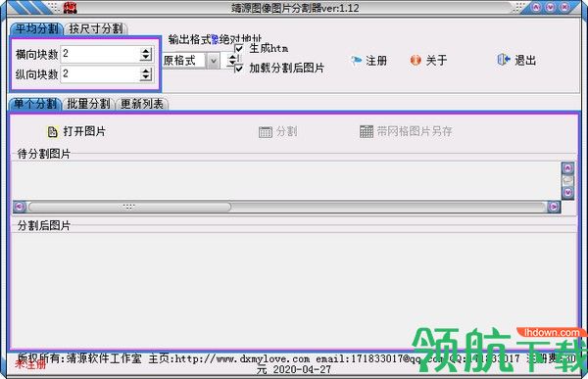Click the horizontal scrollbar left arrow

20,207
